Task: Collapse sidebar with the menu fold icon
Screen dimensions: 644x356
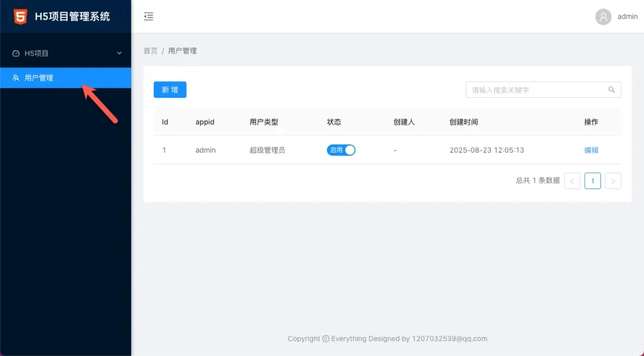Action: (x=148, y=17)
